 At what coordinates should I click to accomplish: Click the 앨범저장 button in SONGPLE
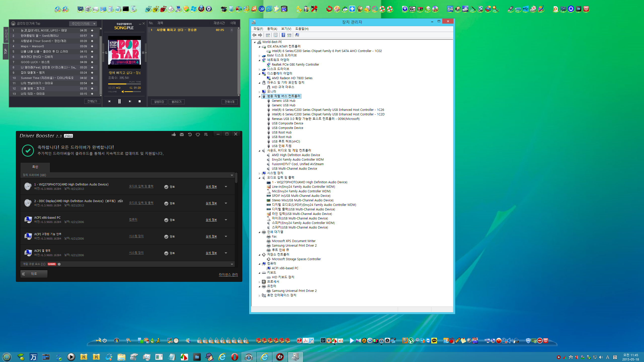[x=159, y=102]
